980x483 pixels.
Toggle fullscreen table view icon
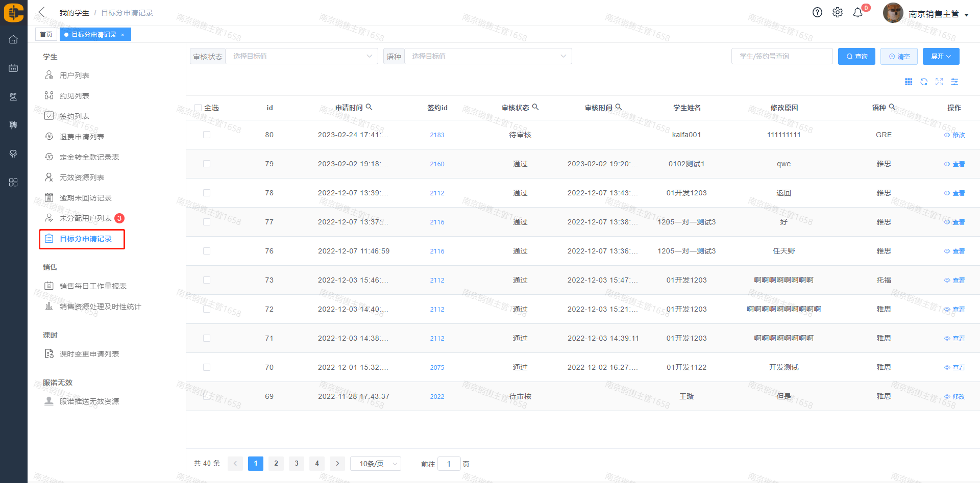pos(939,82)
